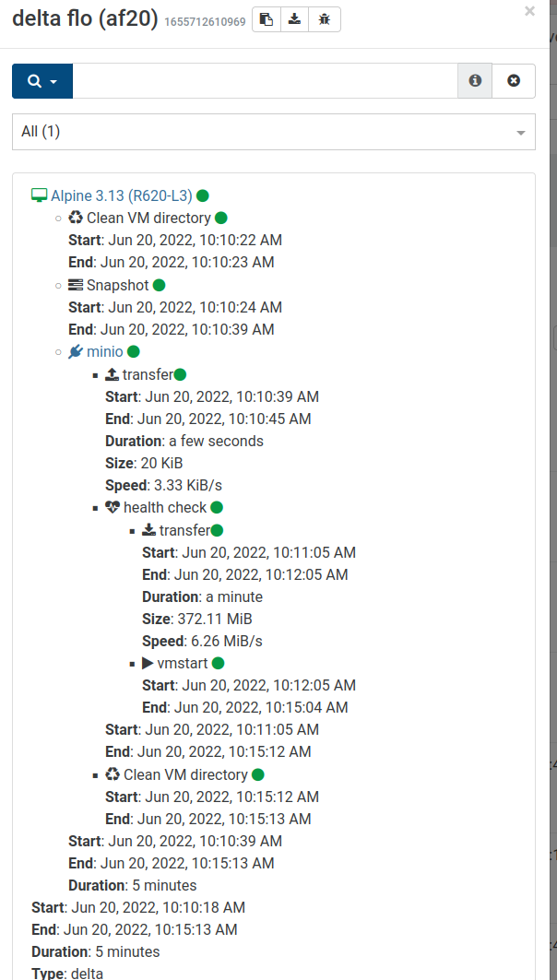Select the 'Type: delta' line
The image size is (557, 980).
(67, 974)
